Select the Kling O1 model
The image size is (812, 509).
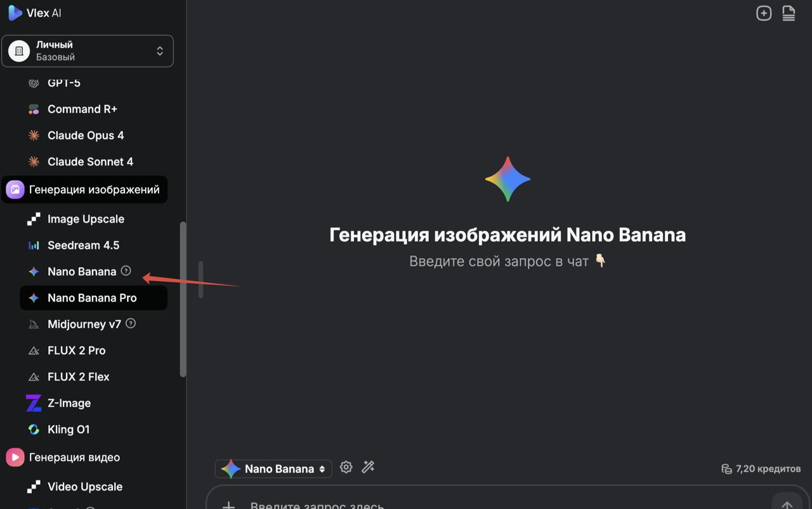pos(69,429)
